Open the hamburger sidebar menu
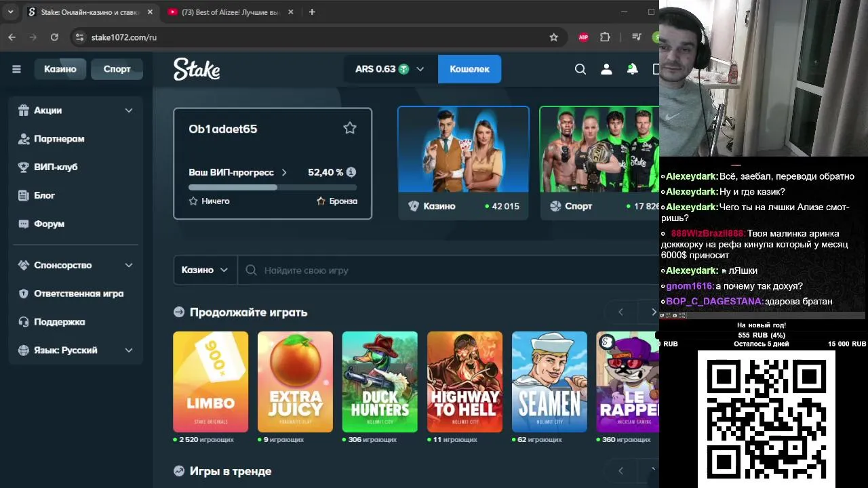The width and height of the screenshot is (868, 488). 16,69
